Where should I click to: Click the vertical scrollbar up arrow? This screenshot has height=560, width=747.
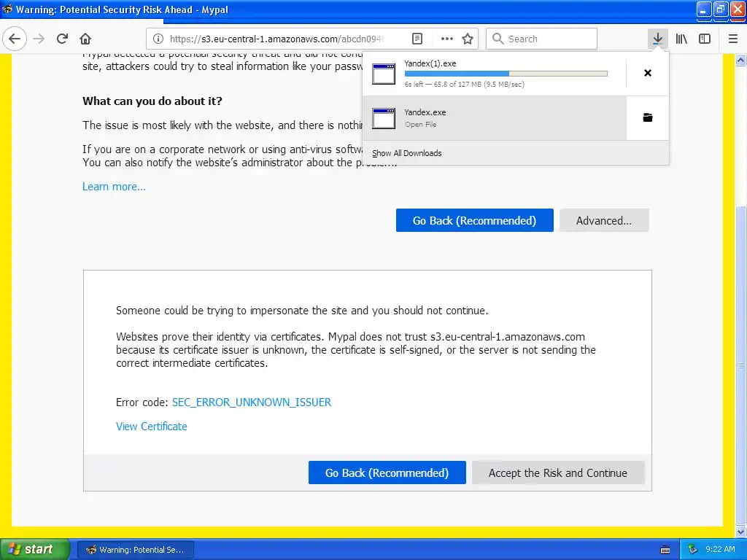[x=741, y=60]
